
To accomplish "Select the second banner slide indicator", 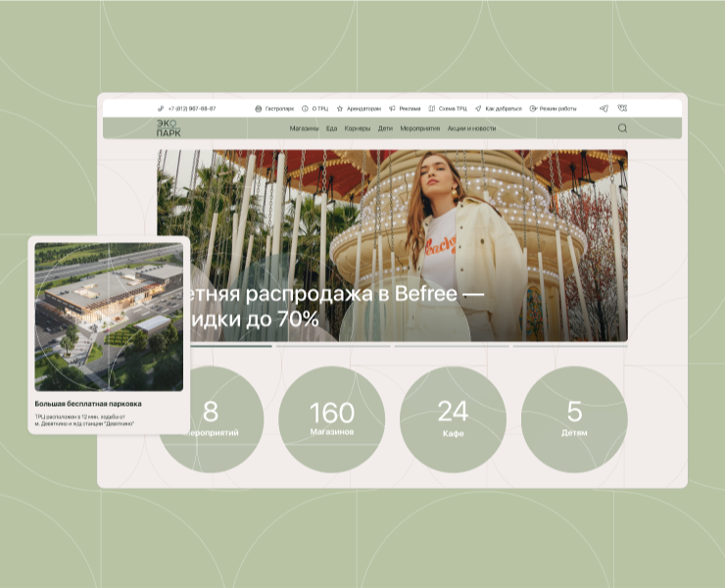I will pos(333,346).
